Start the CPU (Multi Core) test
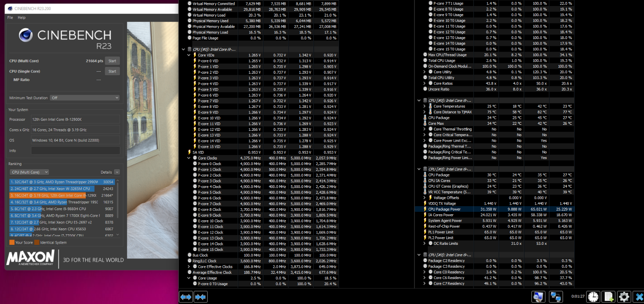This screenshot has height=304, width=644. click(112, 61)
